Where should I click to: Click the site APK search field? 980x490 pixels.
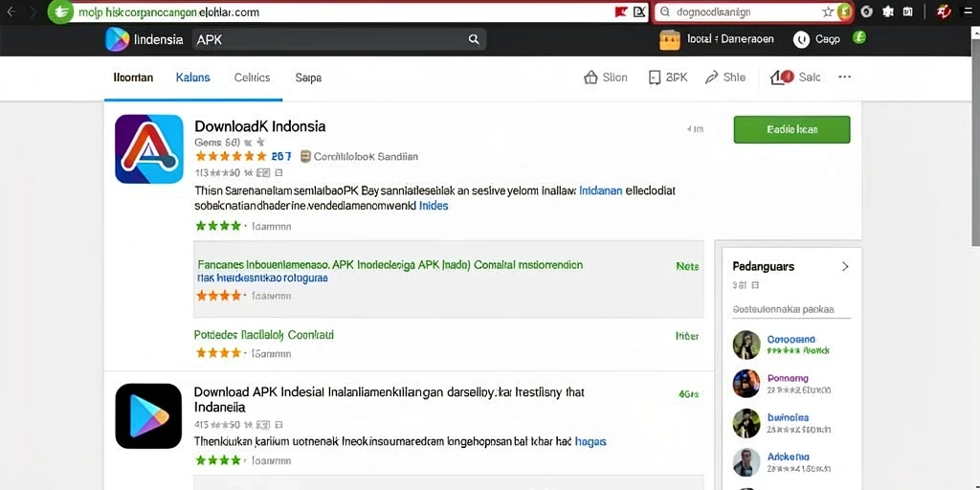click(339, 39)
